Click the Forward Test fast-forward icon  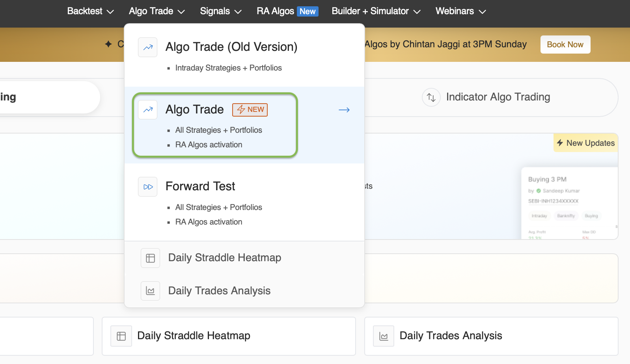point(148,187)
